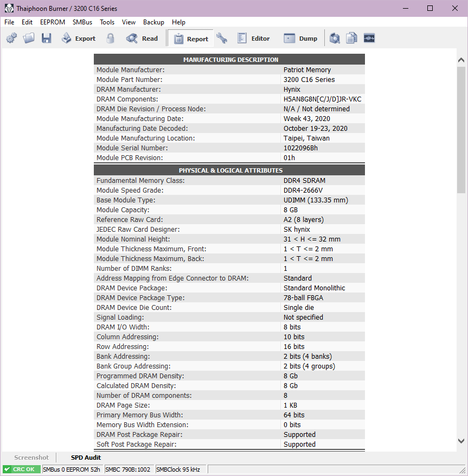The height and width of the screenshot is (476, 468).
Task: Click the A2 (8 layers) raw card value
Action: [304, 219]
